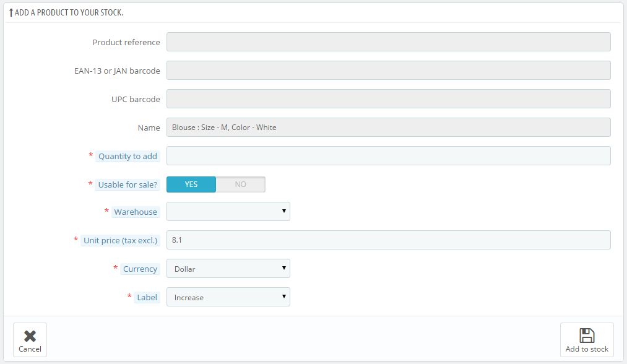Click the Name label text
Screen dimensions: 627x364
click(149, 128)
